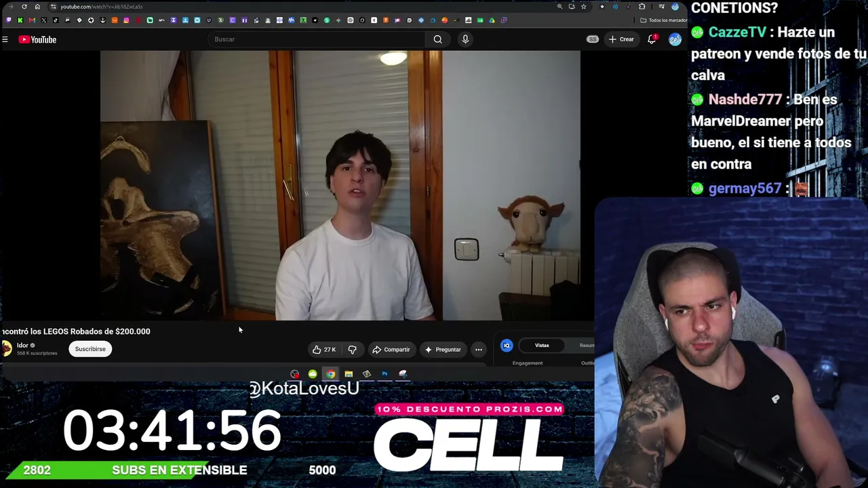
Task: Open the X (Twitter) bookmark icon
Action: point(44,20)
